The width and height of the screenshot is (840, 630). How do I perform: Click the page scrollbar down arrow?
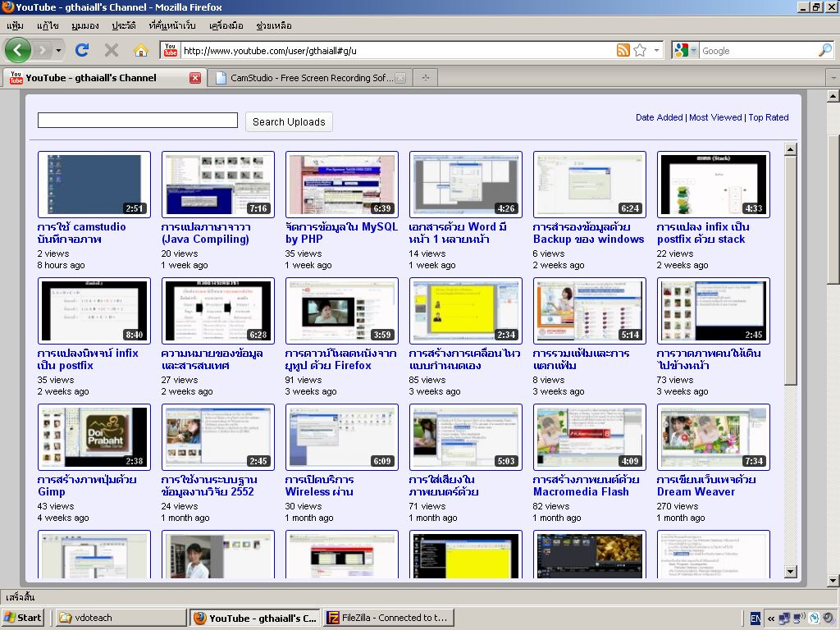(833, 581)
